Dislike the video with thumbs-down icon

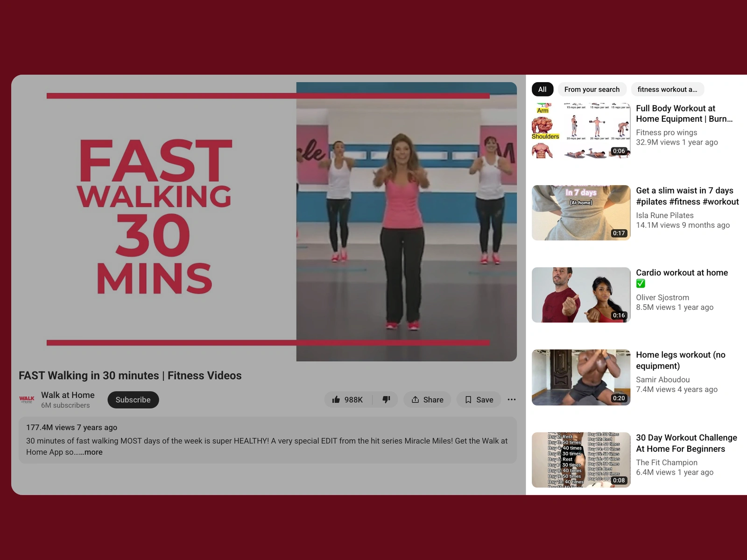(x=386, y=399)
